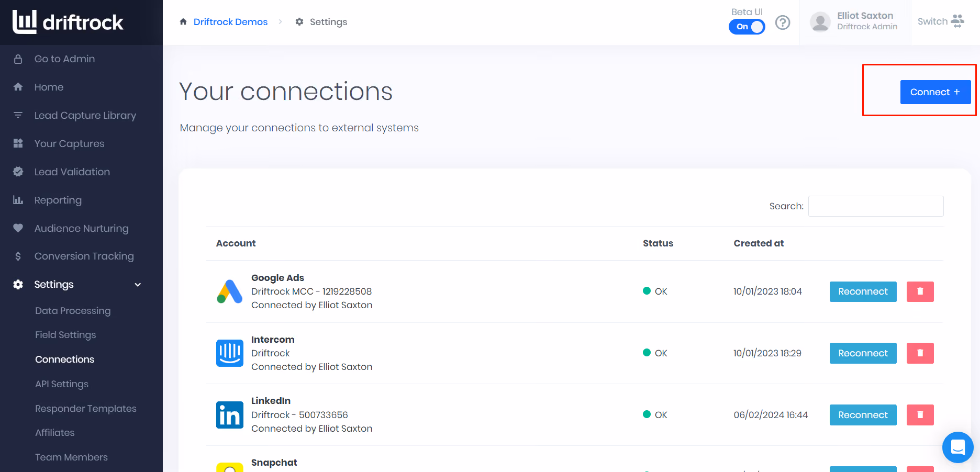Image resolution: width=980 pixels, height=472 pixels.
Task: Sort by the Account column header
Action: pyautogui.click(x=236, y=243)
